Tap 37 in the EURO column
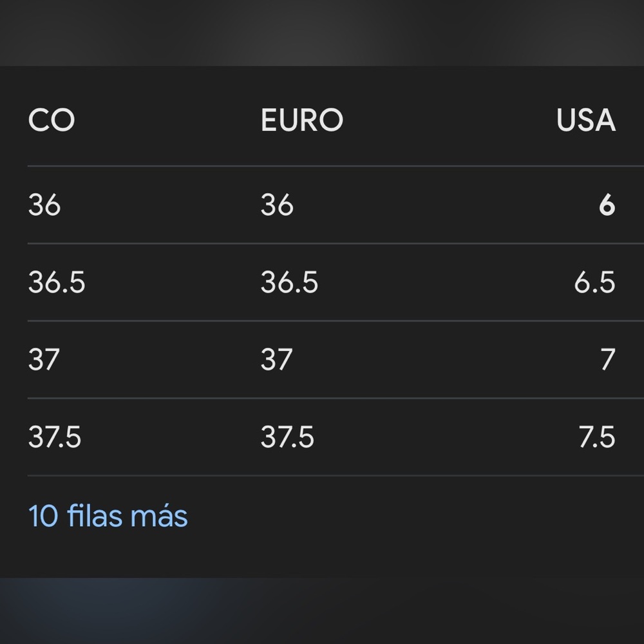The width and height of the screenshot is (644, 644). point(276,360)
